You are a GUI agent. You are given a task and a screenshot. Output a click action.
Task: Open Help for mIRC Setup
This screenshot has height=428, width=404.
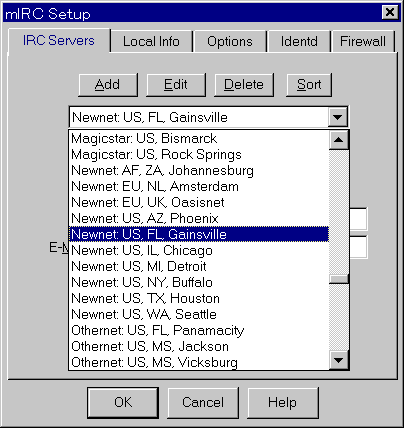click(x=283, y=403)
